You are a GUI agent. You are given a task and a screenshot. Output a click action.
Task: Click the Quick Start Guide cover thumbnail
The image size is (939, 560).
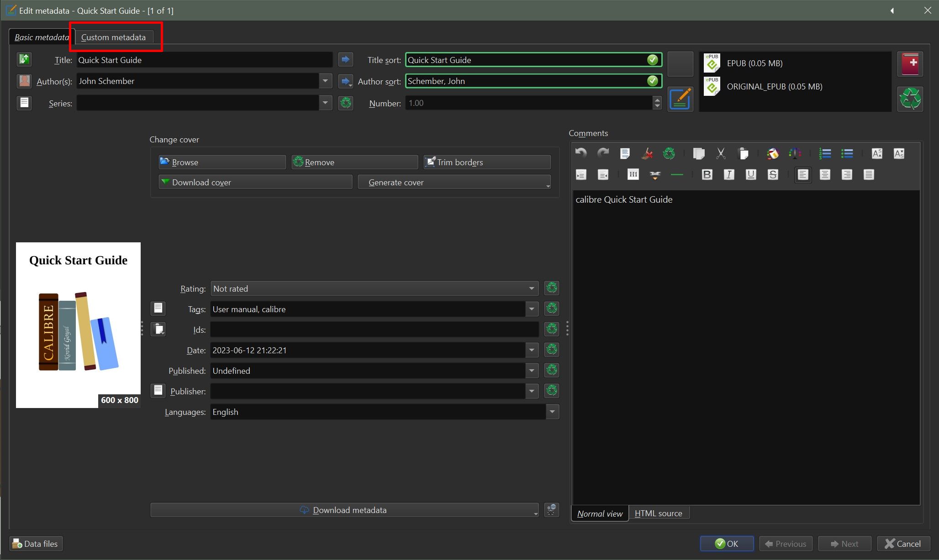[78, 325]
